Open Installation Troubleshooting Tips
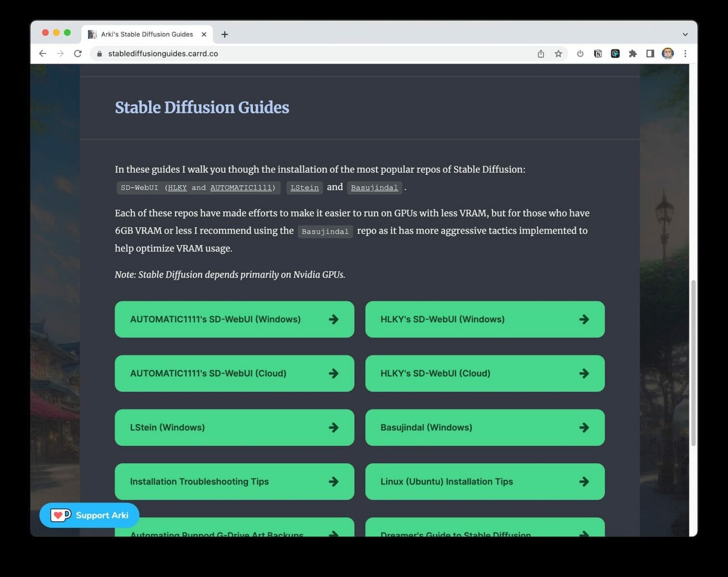The width and height of the screenshot is (728, 577). 234,481
